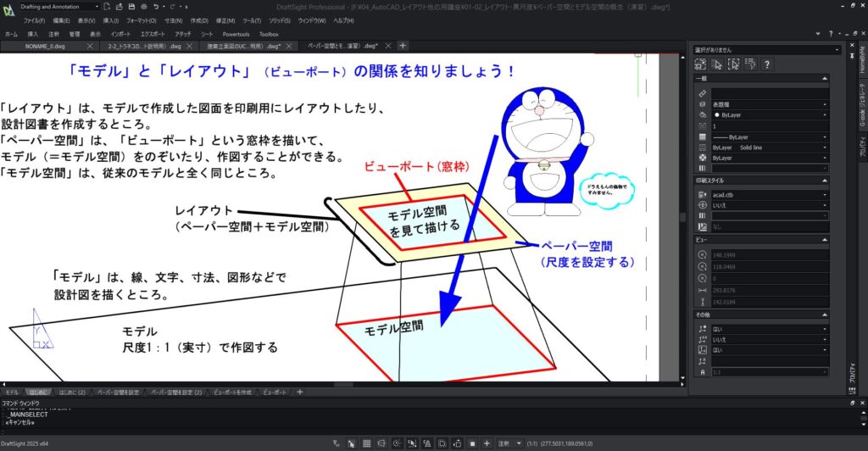Open the ヘルプ(H) menu
The image size is (868, 451).
(343, 20)
